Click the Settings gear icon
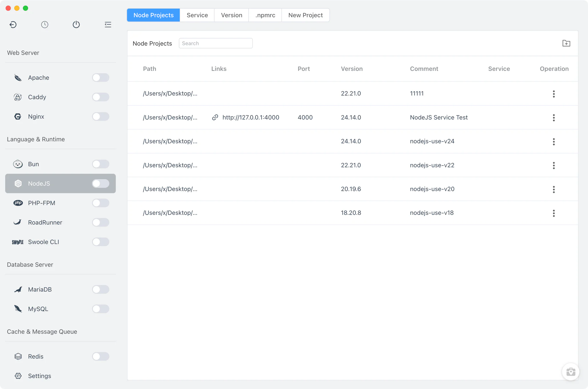Viewport: 588px width, 389px height. tap(18, 376)
